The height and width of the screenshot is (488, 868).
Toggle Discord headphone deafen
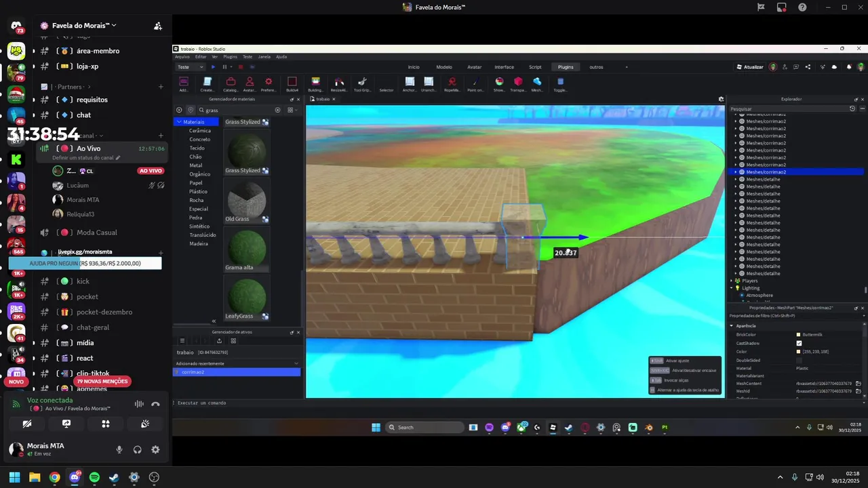(x=138, y=449)
